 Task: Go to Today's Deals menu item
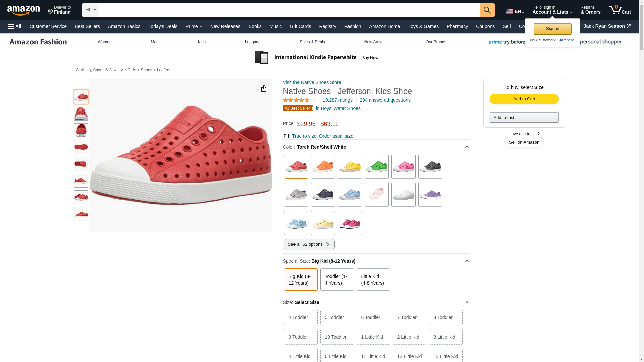coord(163,26)
